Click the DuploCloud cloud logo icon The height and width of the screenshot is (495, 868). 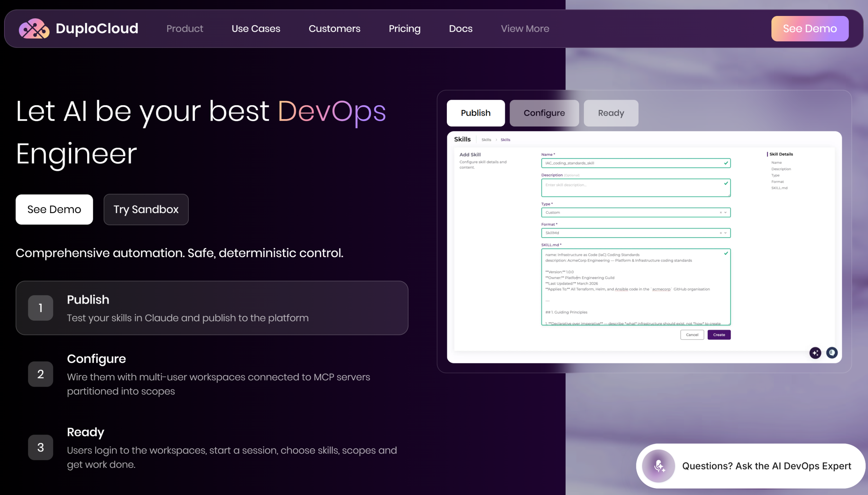tap(34, 28)
